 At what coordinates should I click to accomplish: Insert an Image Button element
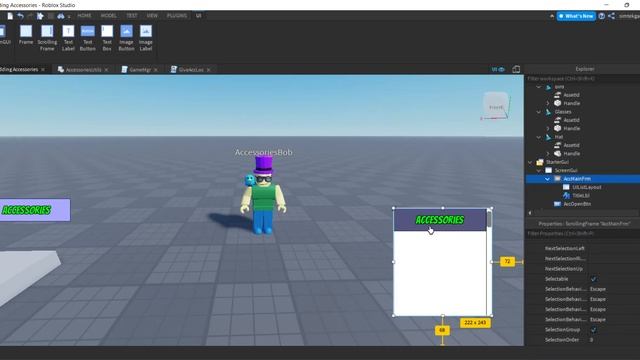(126, 38)
